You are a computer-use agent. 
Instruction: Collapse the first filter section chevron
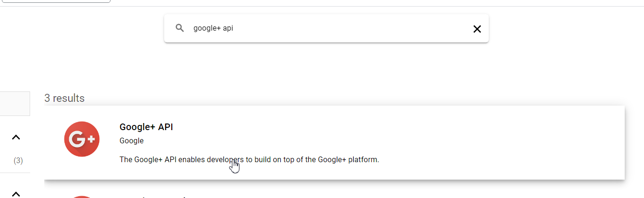(x=16, y=137)
